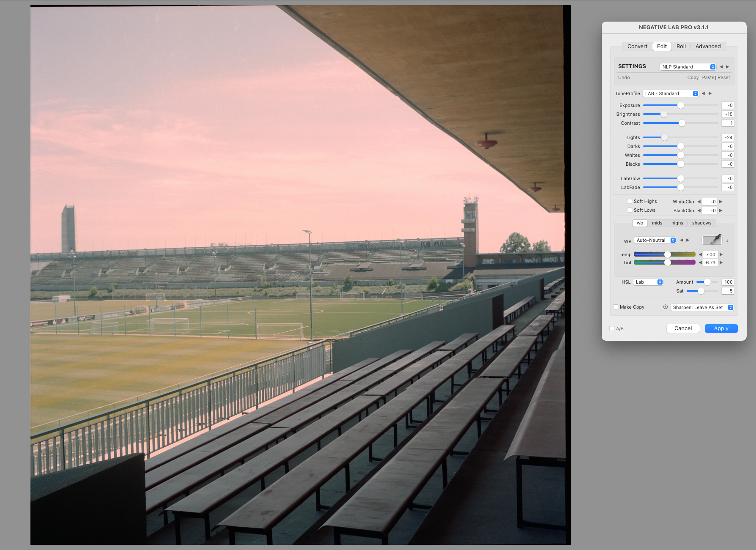Click the Brightness value field
Viewport: 756px width, 550px height.
(x=728, y=114)
